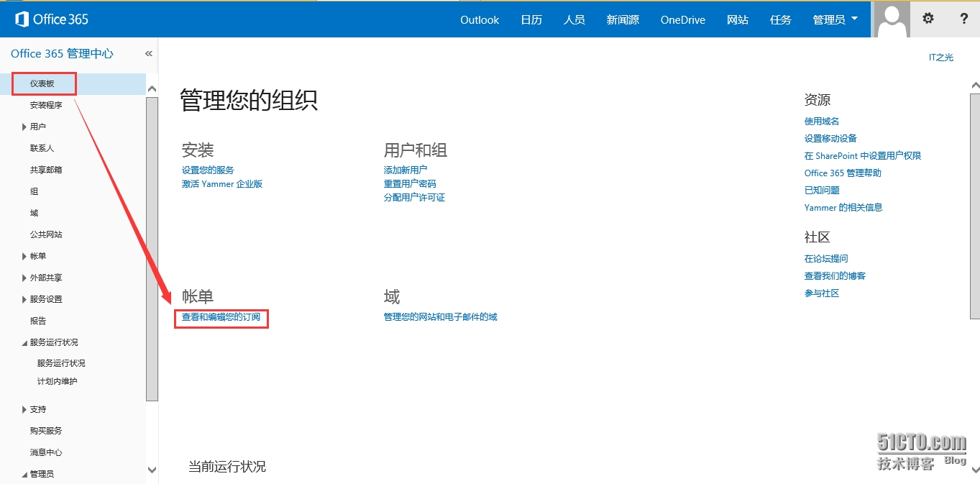
Task: Open the 管理员 dropdown menu
Action: click(x=835, y=19)
